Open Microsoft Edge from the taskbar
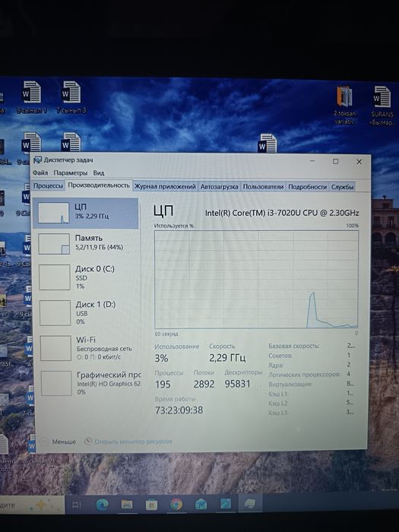The width and height of the screenshot is (399, 532). [x=102, y=505]
